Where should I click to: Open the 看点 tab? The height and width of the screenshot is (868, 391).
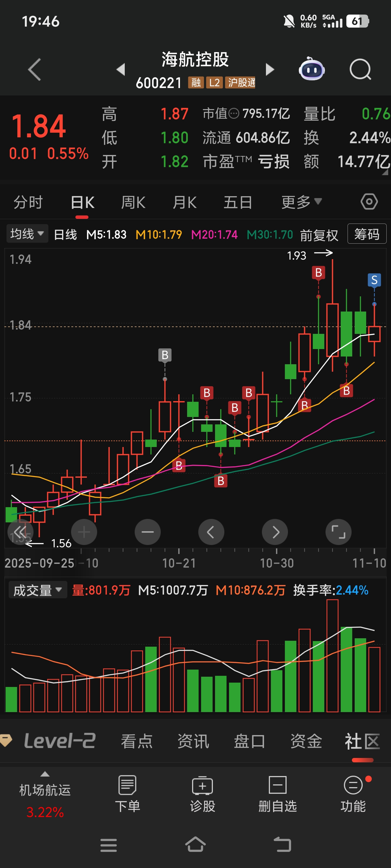[x=137, y=741]
